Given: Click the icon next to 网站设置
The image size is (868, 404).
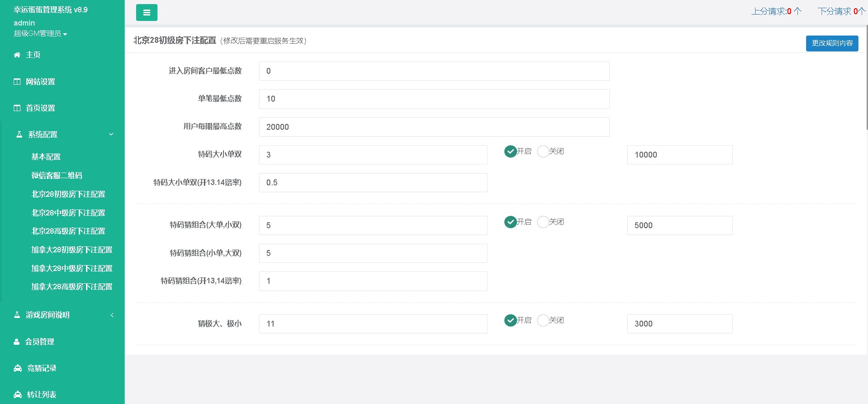Looking at the screenshot, I should (x=17, y=82).
